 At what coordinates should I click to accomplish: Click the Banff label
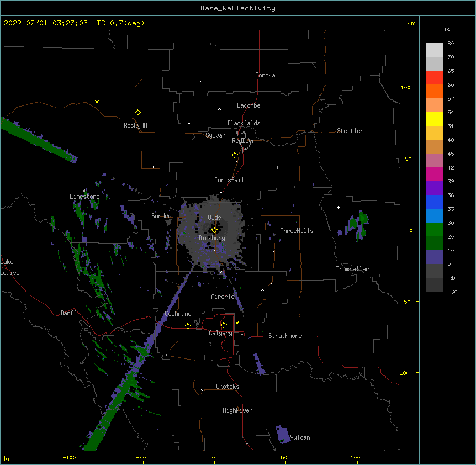[x=68, y=313]
